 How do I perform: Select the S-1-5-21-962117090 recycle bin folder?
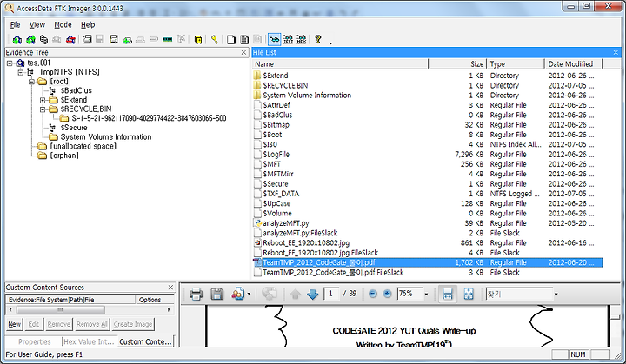pos(149,118)
